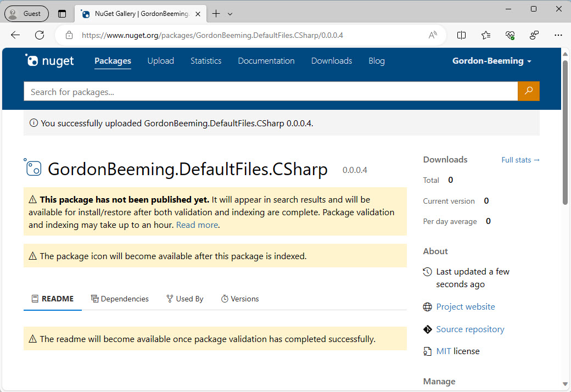The height and width of the screenshot is (392, 571).
Task: Open the browser Settings and more menu
Action: (x=558, y=35)
